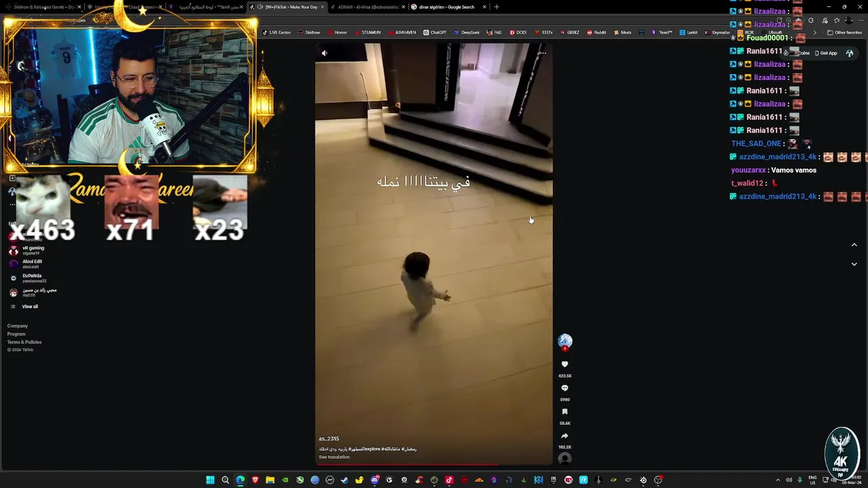Open the Reddit bookmark
The image size is (868, 488).
click(597, 33)
